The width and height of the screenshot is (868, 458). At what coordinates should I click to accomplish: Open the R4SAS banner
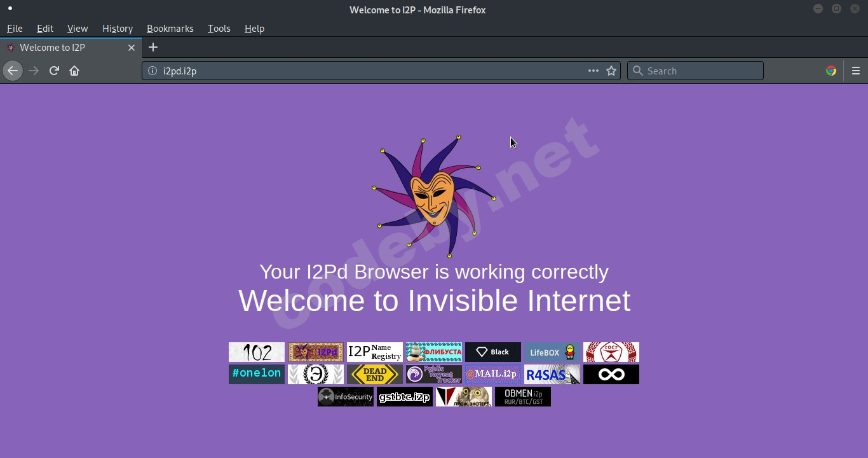click(x=552, y=374)
